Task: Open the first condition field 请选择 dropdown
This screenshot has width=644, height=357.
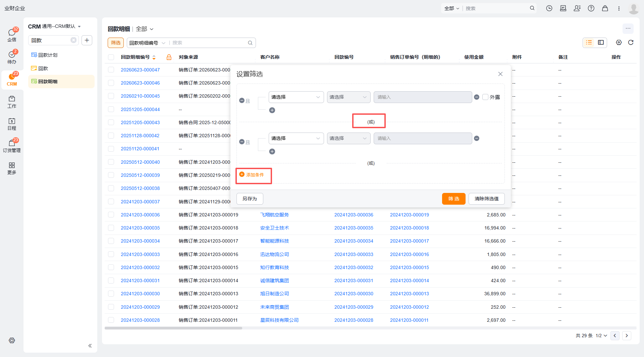Action: point(296,97)
